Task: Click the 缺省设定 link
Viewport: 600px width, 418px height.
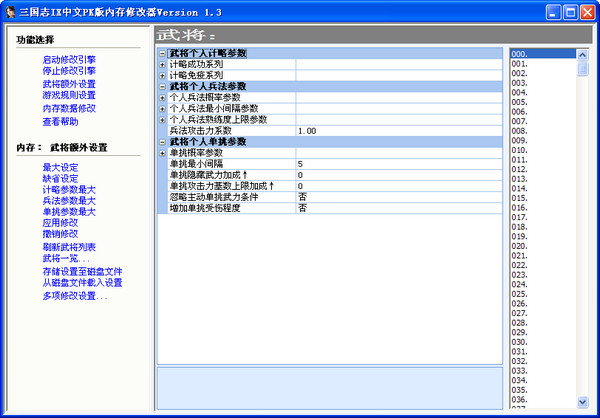Action: click(60, 179)
